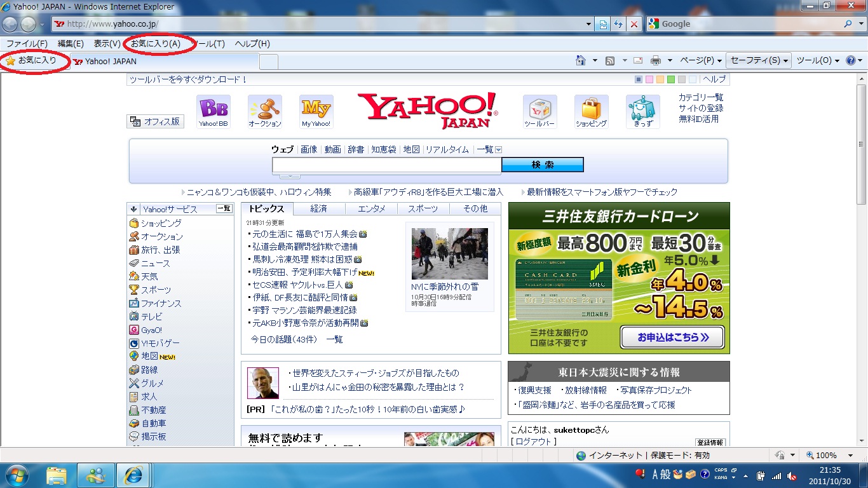Open the きっず robot icon

(643, 112)
